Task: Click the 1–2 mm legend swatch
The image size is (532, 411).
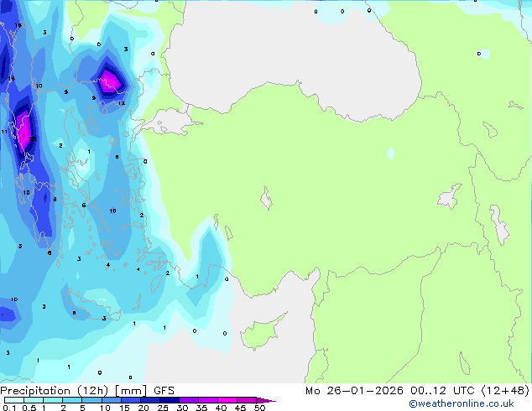Action: pyautogui.click(x=53, y=400)
